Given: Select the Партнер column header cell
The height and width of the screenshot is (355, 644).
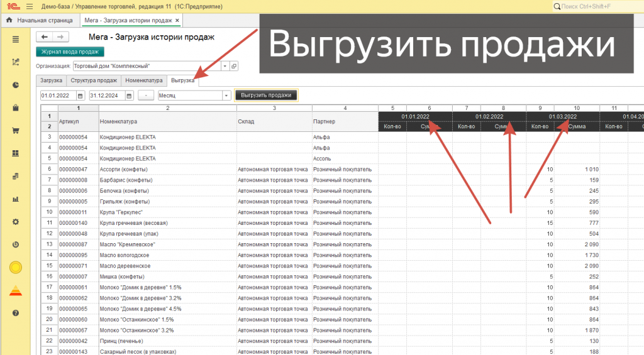Looking at the screenshot, I should click(345, 121).
